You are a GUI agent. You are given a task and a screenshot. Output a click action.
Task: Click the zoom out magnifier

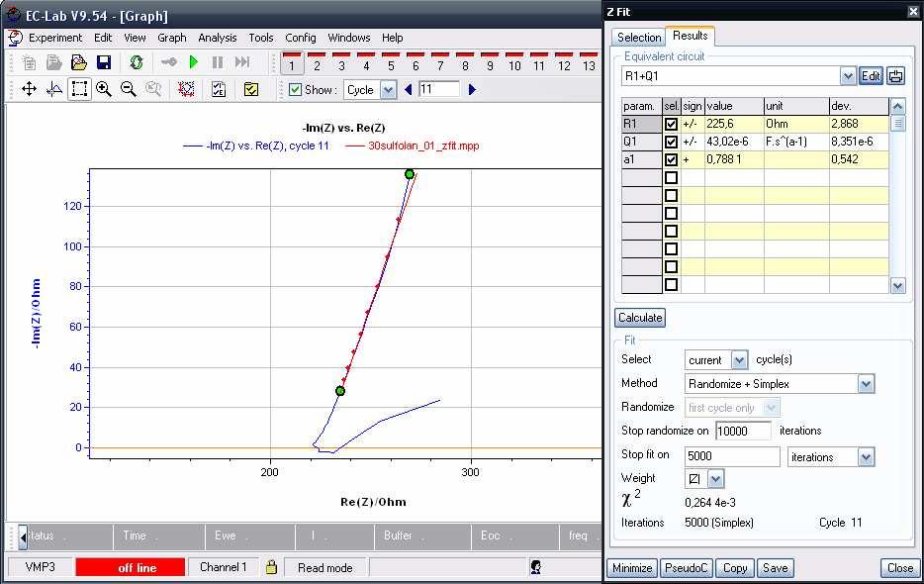click(128, 89)
